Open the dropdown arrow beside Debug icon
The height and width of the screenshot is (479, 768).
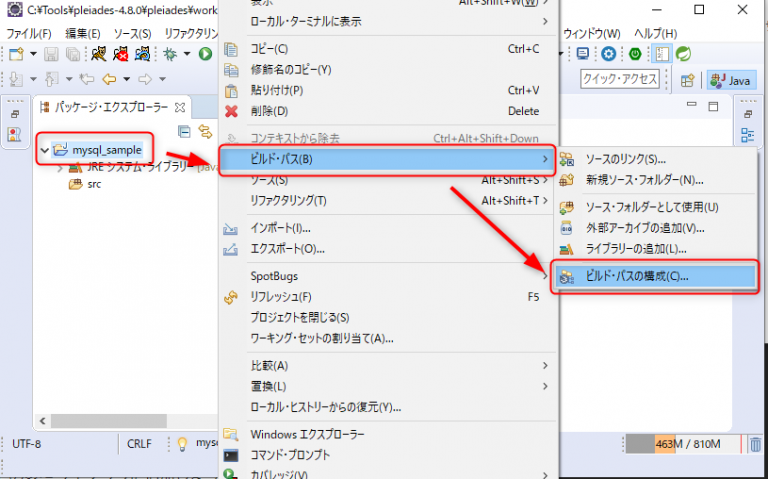click(187, 54)
